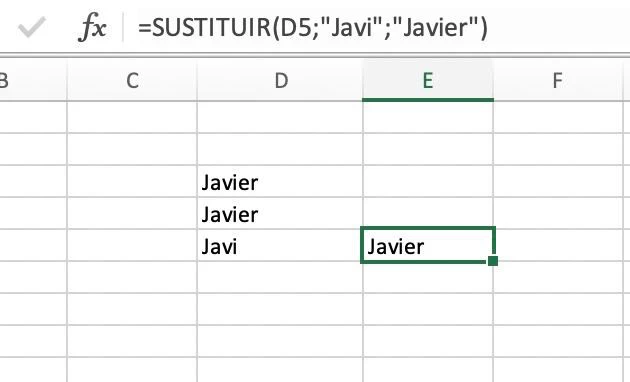Select the empty D cell below Javi
This screenshot has height=382, width=630.
tap(280, 278)
